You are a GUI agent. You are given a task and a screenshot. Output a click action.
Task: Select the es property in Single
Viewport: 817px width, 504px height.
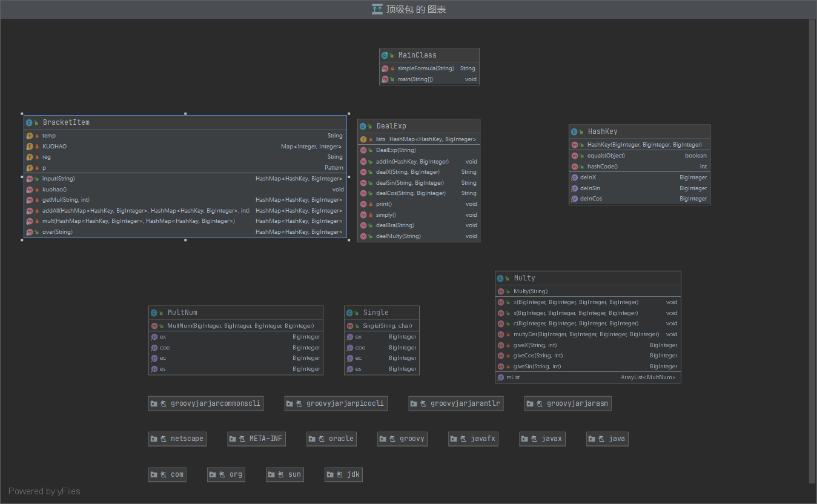(x=382, y=369)
